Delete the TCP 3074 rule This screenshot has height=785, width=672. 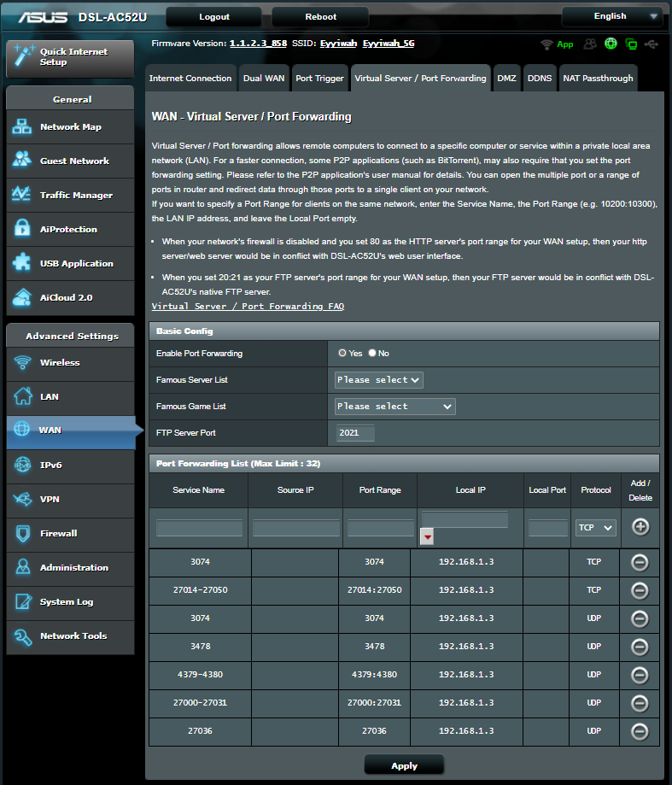640,562
